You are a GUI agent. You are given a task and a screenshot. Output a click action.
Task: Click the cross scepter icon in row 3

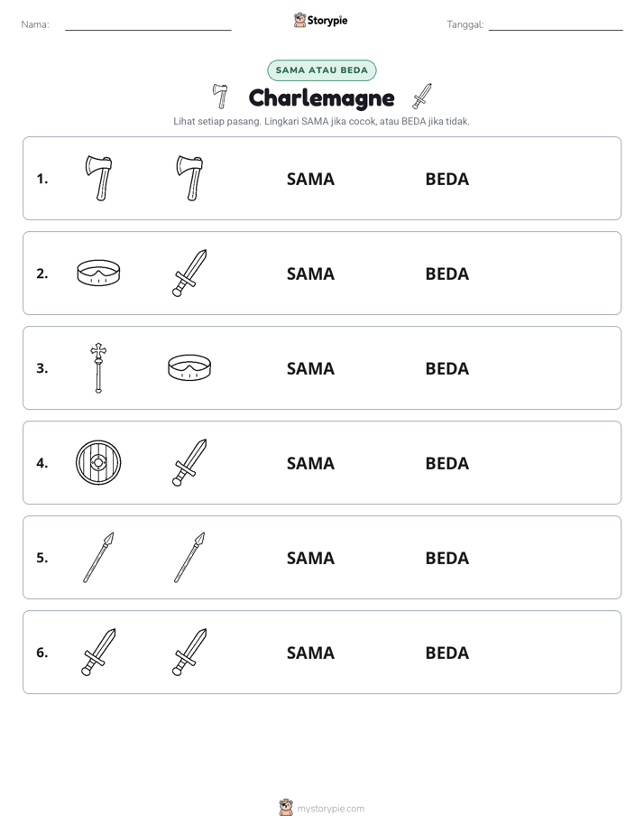click(x=98, y=367)
